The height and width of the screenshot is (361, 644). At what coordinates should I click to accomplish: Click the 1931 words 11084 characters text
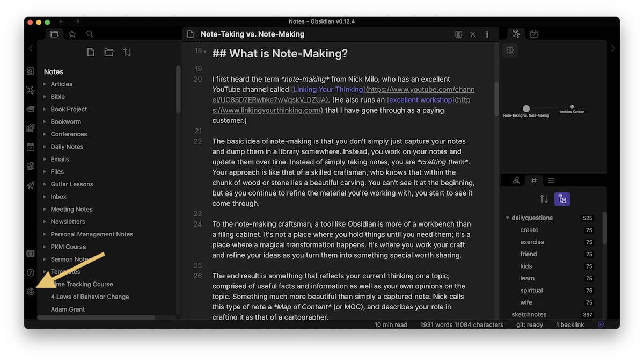click(462, 324)
